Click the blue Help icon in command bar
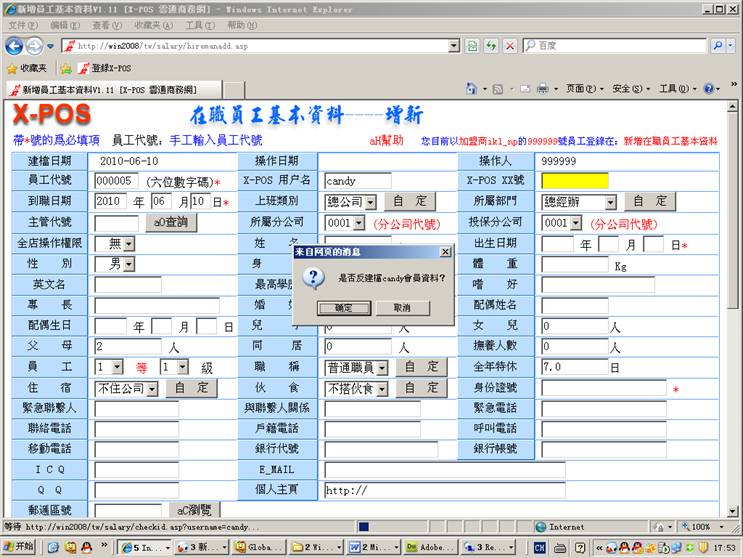The width and height of the screenshot is (743, 558). [707, 89]
